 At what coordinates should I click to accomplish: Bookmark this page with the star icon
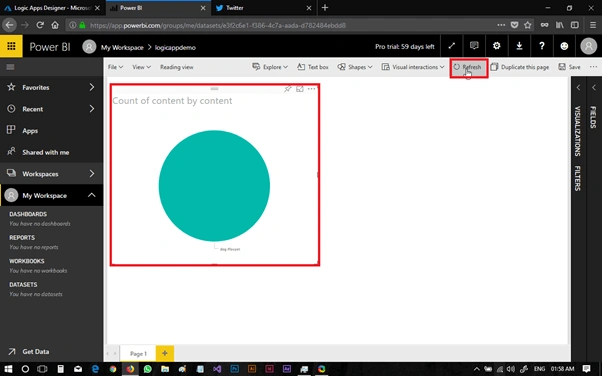click(528, 25)
